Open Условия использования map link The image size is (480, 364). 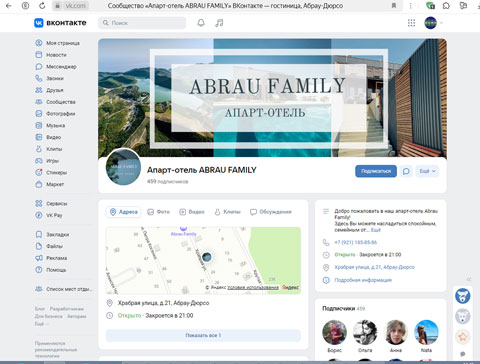[x=253, y=287]
